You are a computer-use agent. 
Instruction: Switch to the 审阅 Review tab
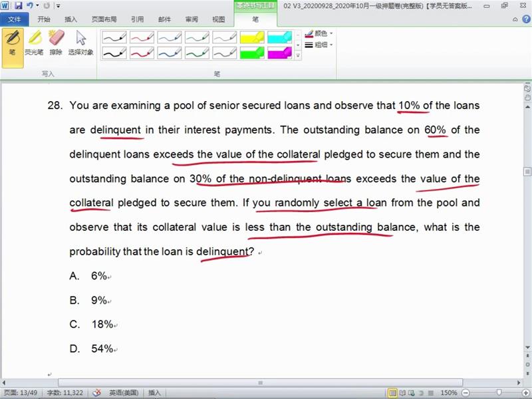(x=192, y=19)
